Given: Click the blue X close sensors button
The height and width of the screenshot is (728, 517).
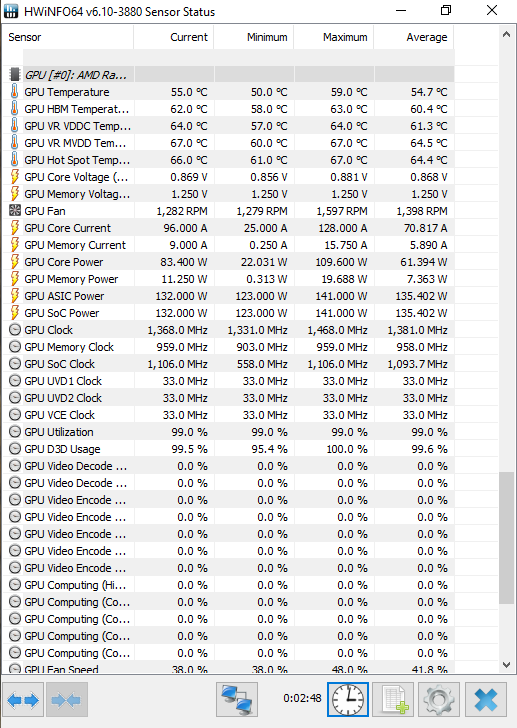Looking at the screenshot, I should click(486, 699).
